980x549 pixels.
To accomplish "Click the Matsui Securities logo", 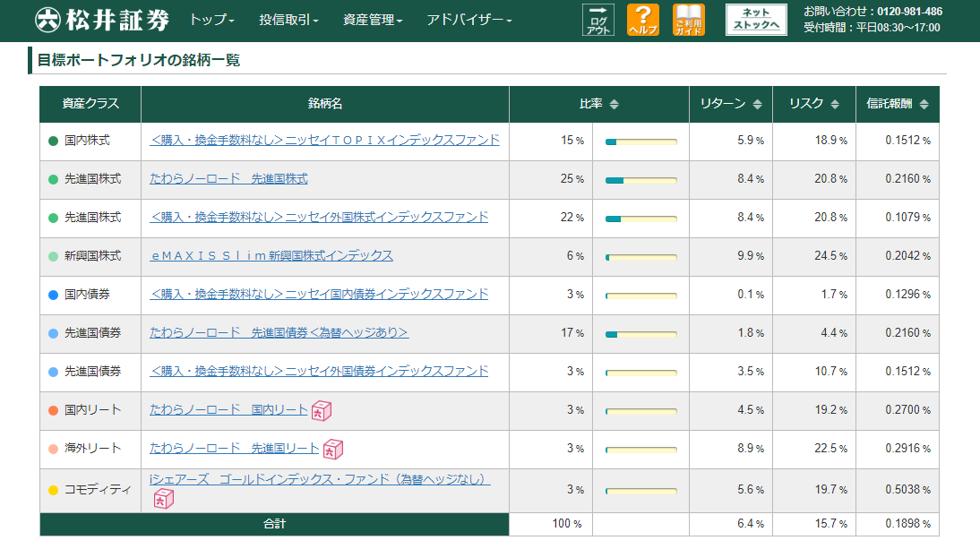I will pos(102,20).
